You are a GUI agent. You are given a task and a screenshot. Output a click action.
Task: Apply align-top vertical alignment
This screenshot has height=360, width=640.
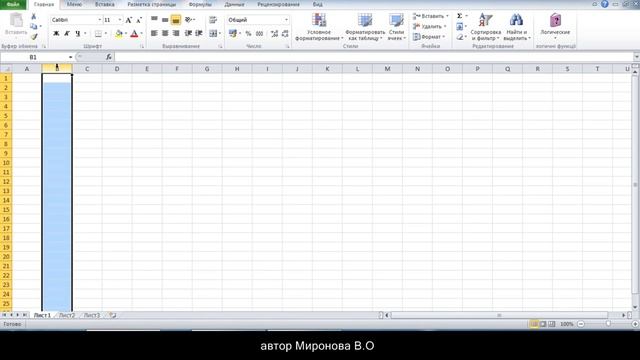click(x=154, y=19)
